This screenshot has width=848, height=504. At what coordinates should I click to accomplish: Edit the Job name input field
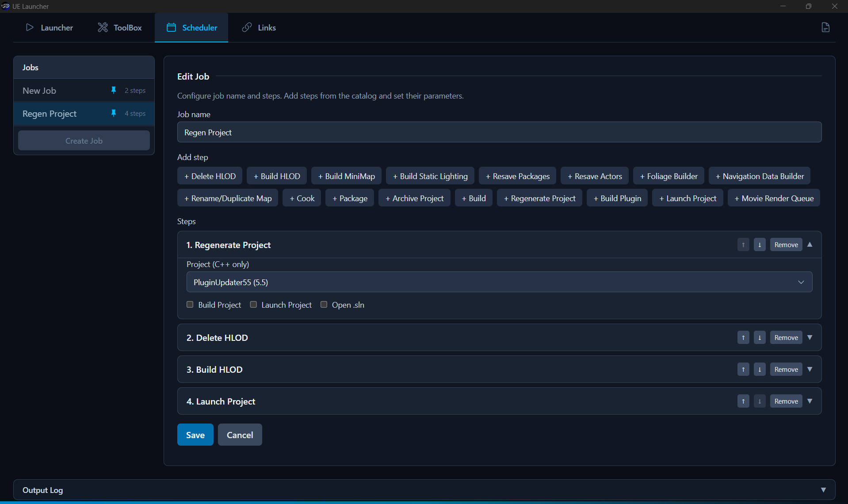pos(499,132)
